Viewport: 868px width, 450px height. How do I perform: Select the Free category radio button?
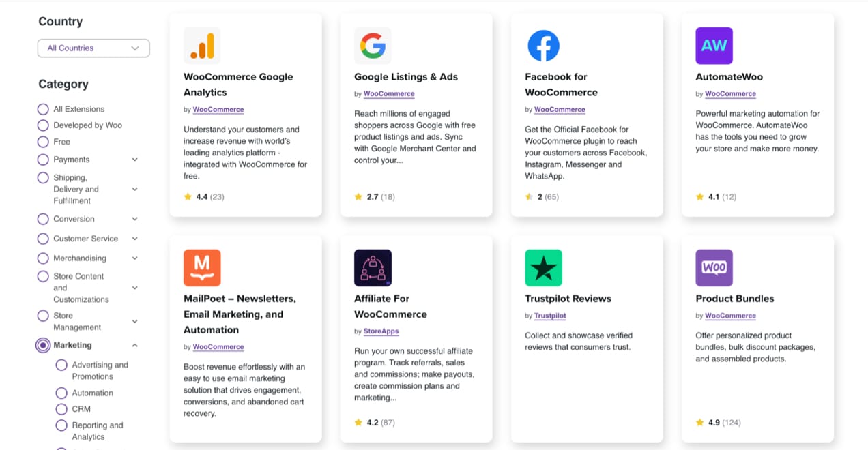[x=43, y=142]
